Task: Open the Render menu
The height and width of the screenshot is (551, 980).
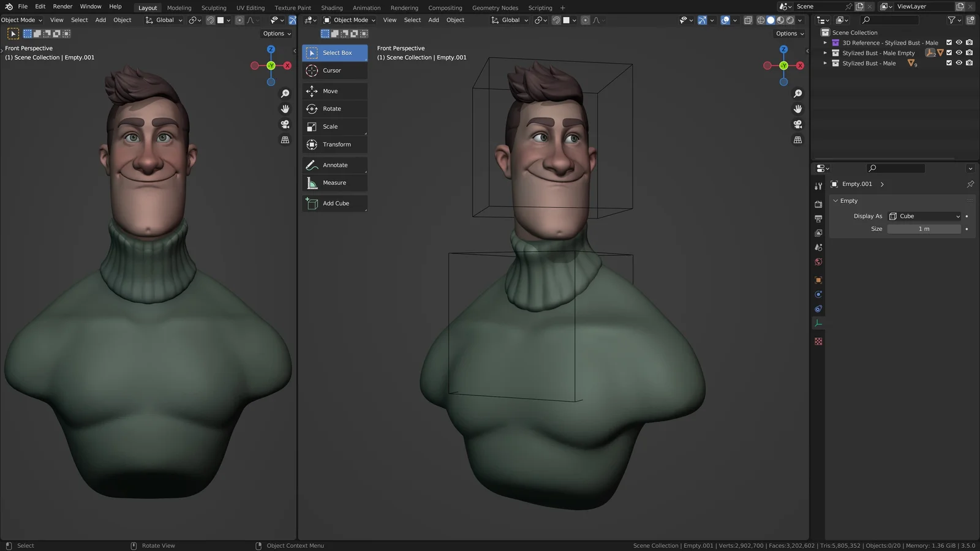Action: 62,6
